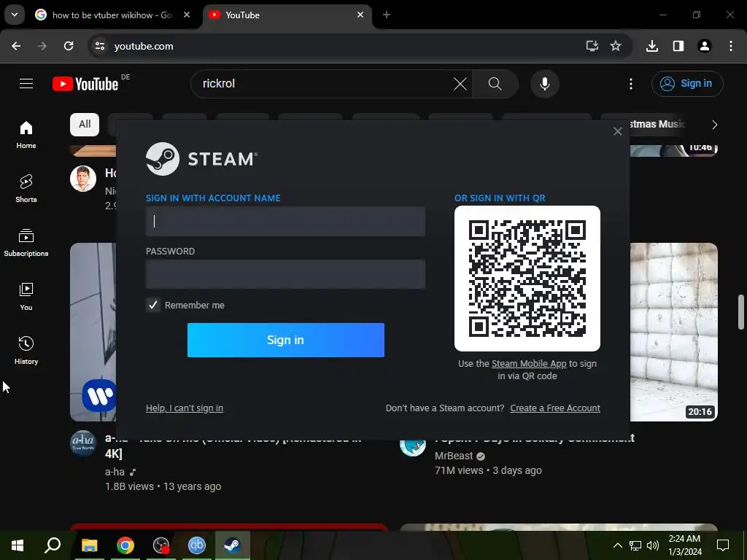Follow Create a Free Account link
Screen dimensions: 747x560
coord(555,408)
